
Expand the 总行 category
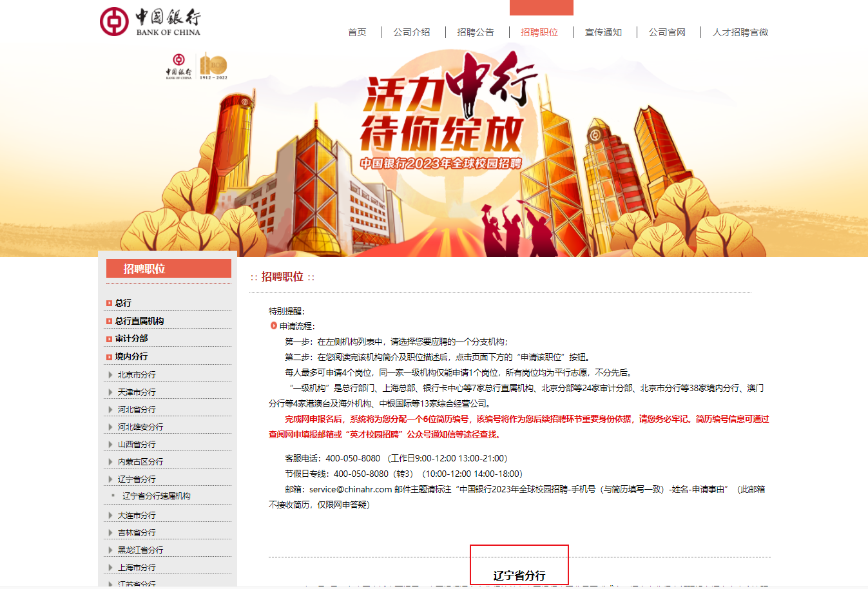click(x=123, y=303)
